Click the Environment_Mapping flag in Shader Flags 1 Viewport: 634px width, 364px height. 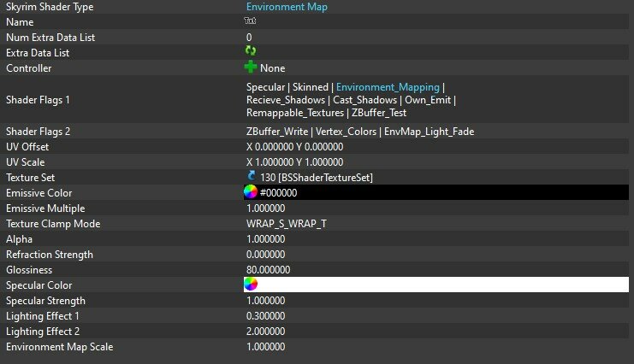tap(388, 87)
